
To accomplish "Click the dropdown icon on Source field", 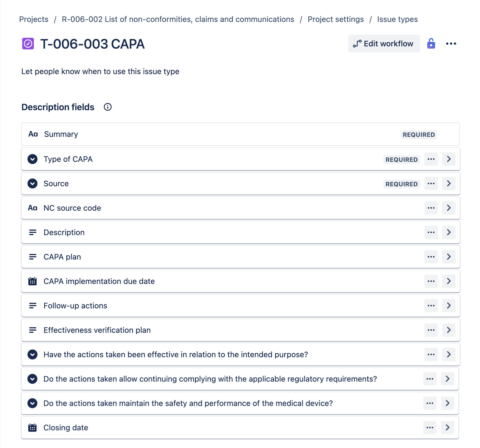I will [32, 183].
